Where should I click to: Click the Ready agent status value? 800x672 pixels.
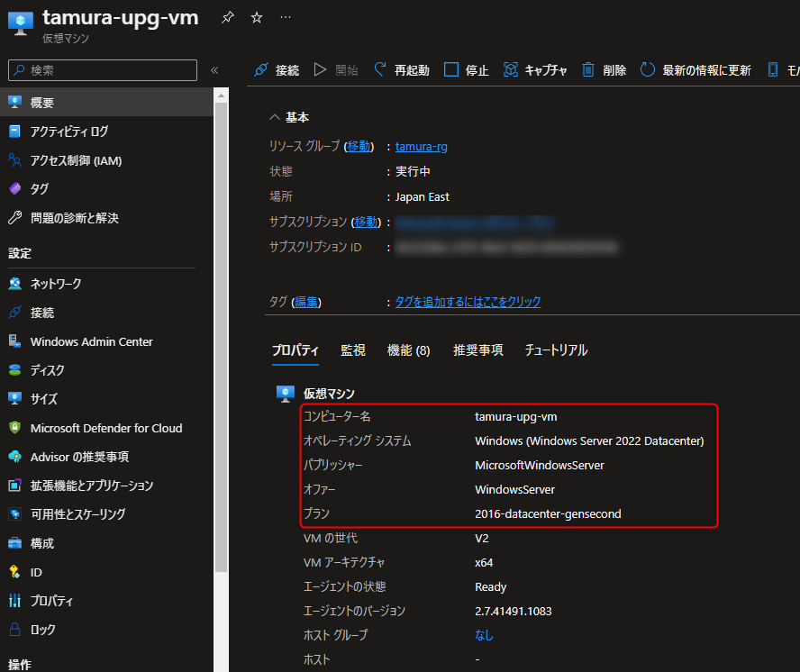(490, 587)
